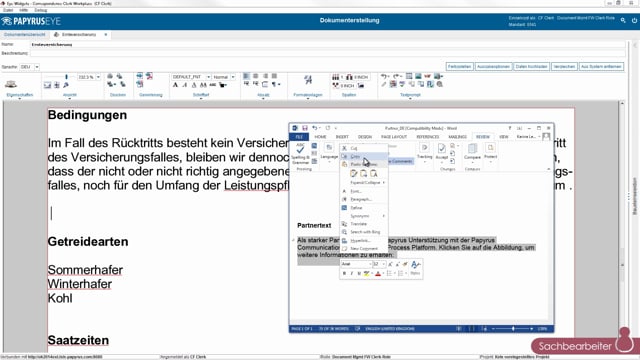This screenshot has width=640, height=360.
Task: Click the undo arrow in Textprompt group
Action: [384, 76]
